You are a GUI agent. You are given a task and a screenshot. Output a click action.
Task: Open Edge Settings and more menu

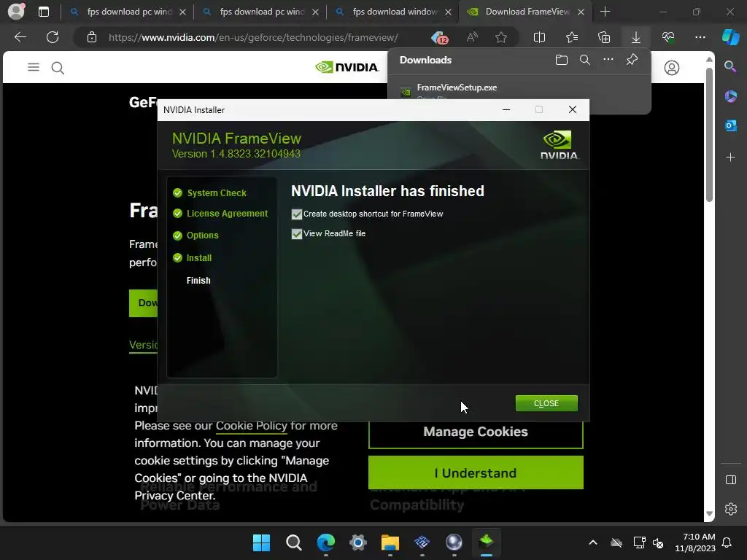click(700, 37)
